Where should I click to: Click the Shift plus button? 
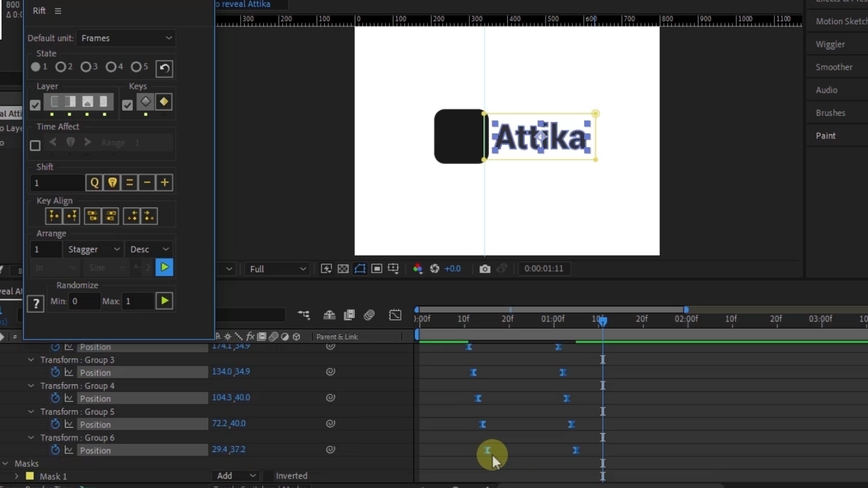165,182
